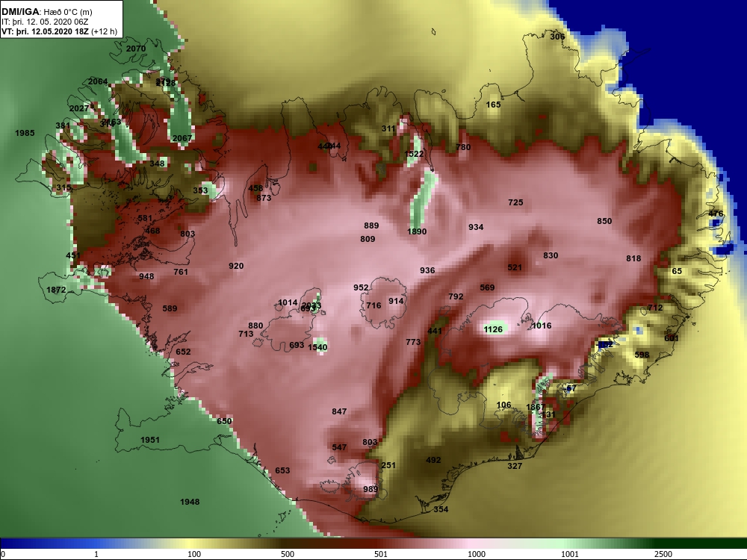Click the map value 2067

point(182,138)
